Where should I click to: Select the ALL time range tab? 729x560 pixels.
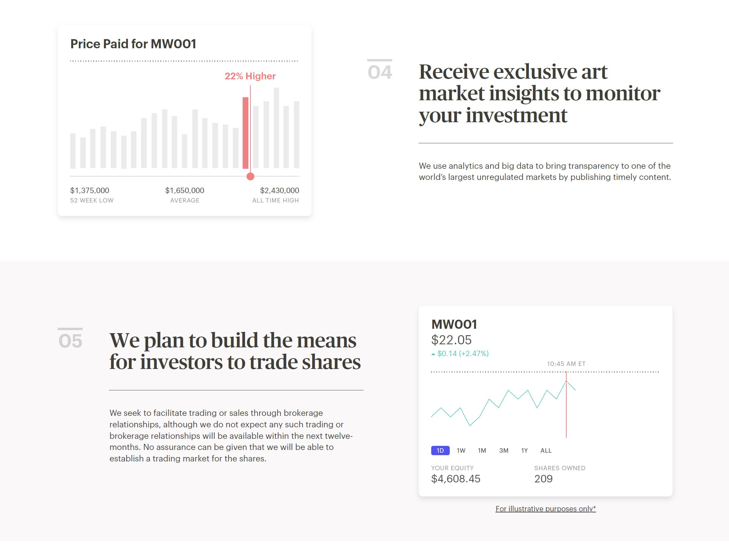546,451
